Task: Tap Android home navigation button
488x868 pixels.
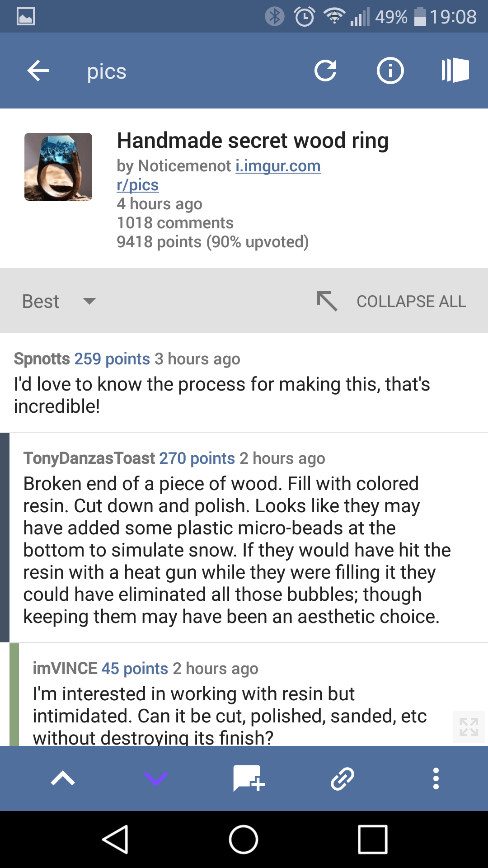Action: (x=244, y=840)
